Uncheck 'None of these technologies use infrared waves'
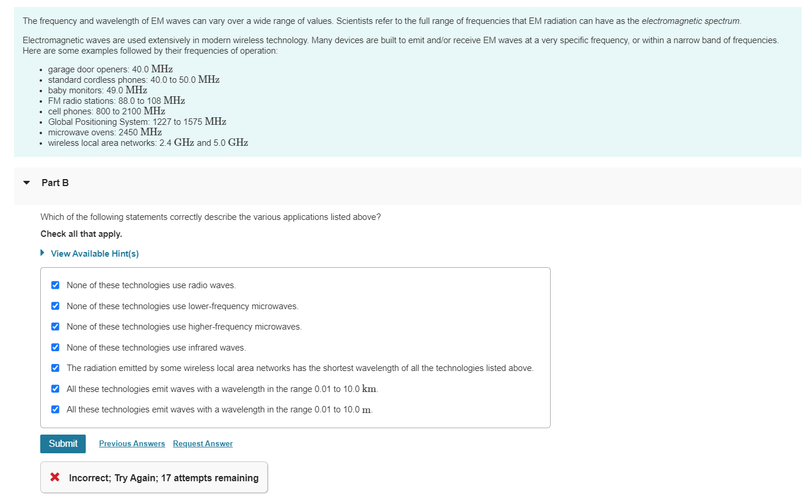Screen dimensions: 812x504 (x=55, y=348)
